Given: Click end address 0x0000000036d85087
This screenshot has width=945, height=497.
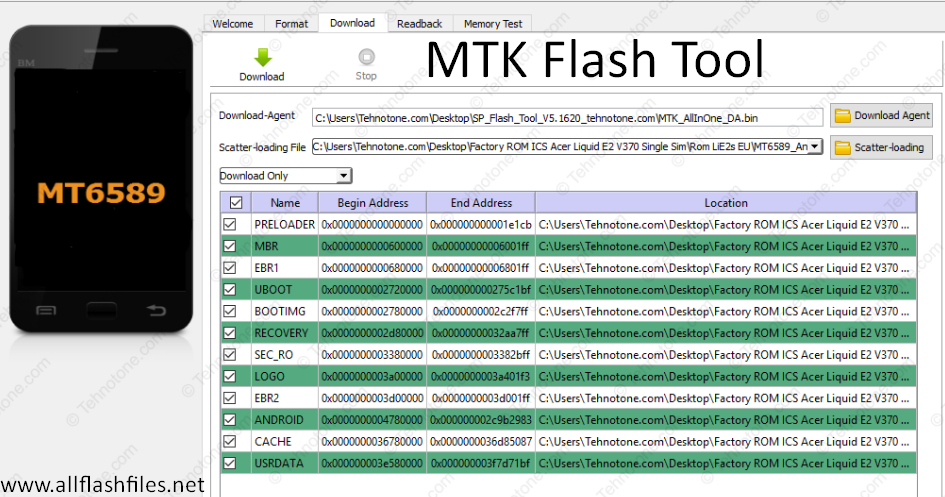Looking at the screenshot, I should coord(481,442).
